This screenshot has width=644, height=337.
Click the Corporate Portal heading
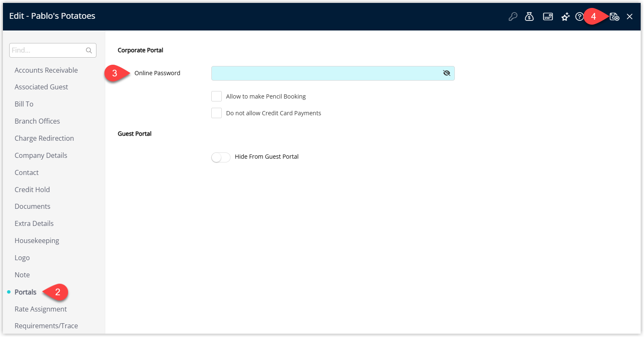tap(140, 50)
